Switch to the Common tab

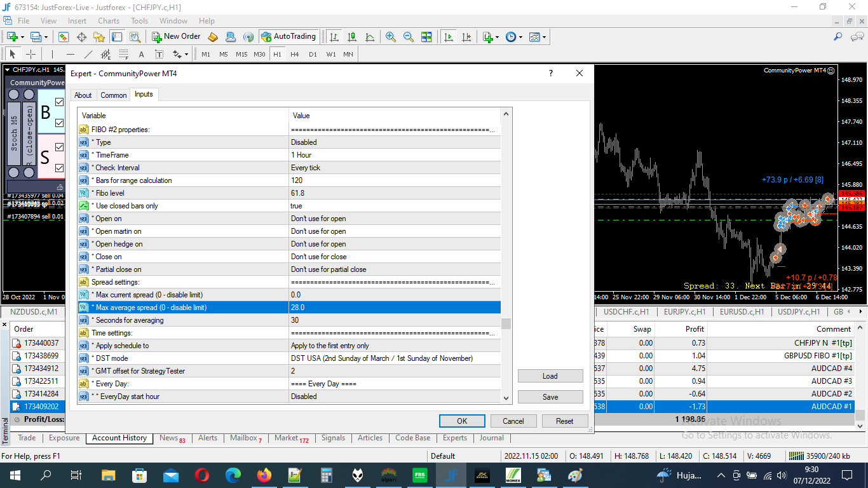point(114,95)
